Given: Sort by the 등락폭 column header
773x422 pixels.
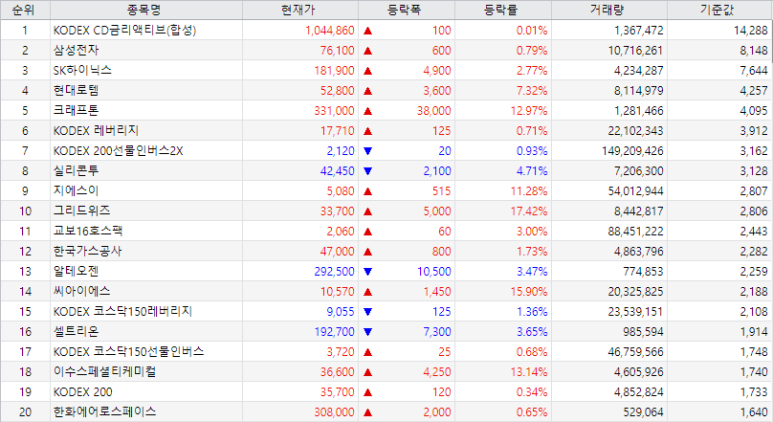Looking at the screenshot, I should (x=406, y=10).
